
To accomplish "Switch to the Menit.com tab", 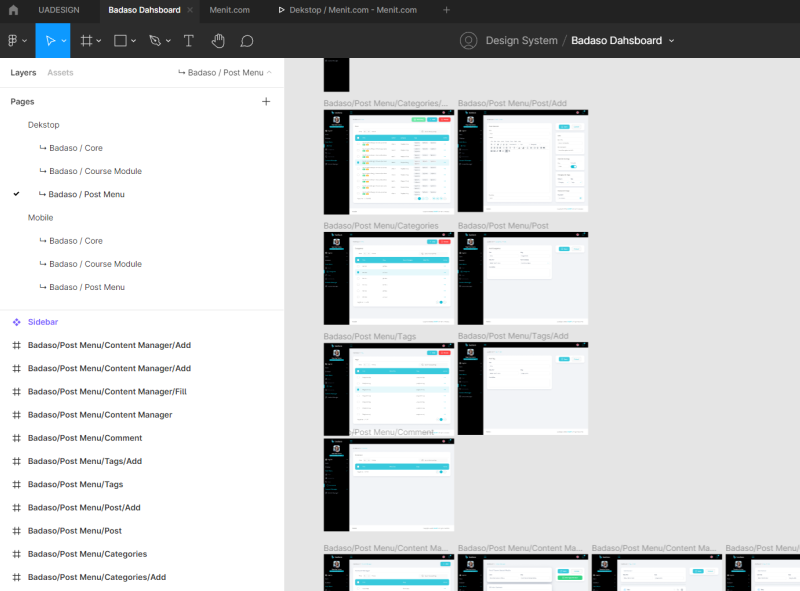I will point(229,10).
